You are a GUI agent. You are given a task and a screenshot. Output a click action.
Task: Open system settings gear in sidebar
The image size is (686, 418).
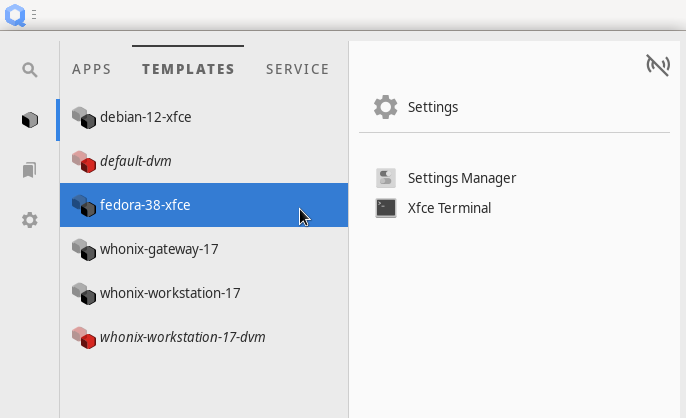point(30,220)
